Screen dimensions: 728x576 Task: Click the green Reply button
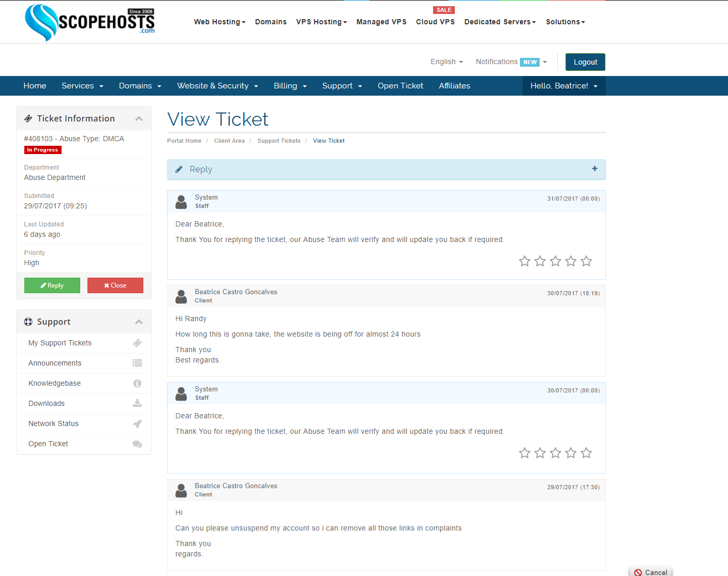pos(52,285)
